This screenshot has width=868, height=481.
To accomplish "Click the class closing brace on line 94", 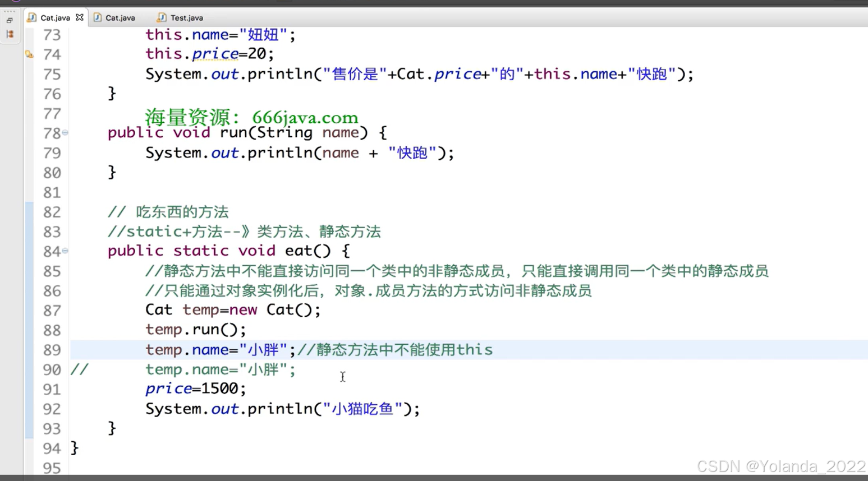I will (75, 448).
